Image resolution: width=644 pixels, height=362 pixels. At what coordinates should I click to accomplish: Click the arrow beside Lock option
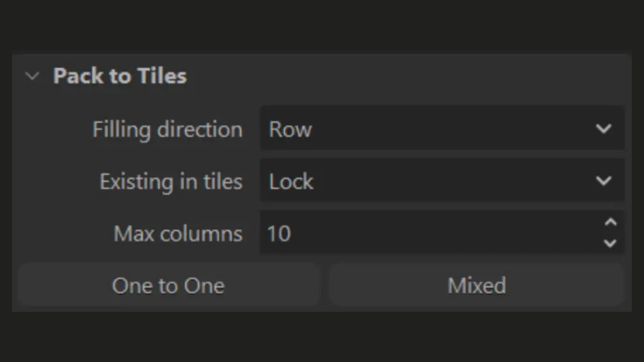(x=604, y=181)
